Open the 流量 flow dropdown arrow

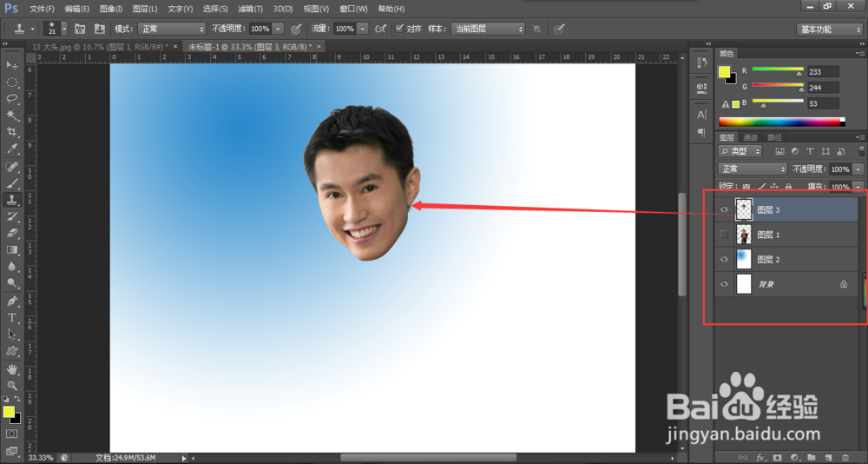coord(363,29)
